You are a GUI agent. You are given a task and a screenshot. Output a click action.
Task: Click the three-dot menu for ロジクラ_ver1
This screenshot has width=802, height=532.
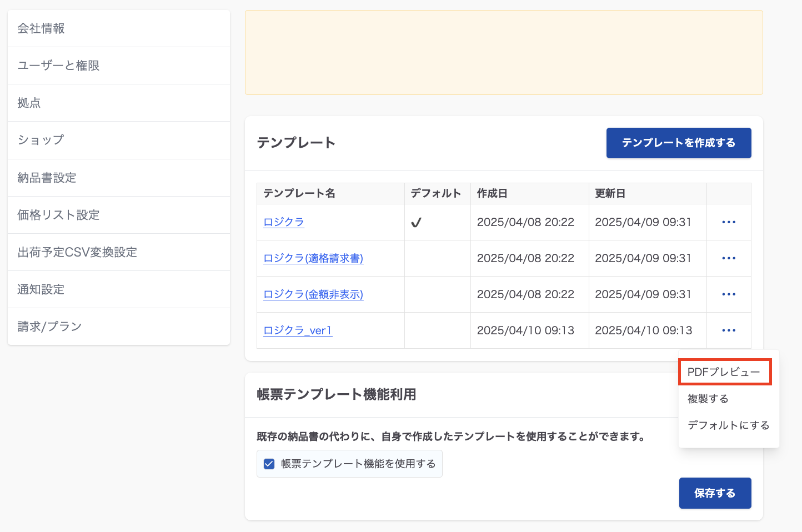[x=729, y=330]
